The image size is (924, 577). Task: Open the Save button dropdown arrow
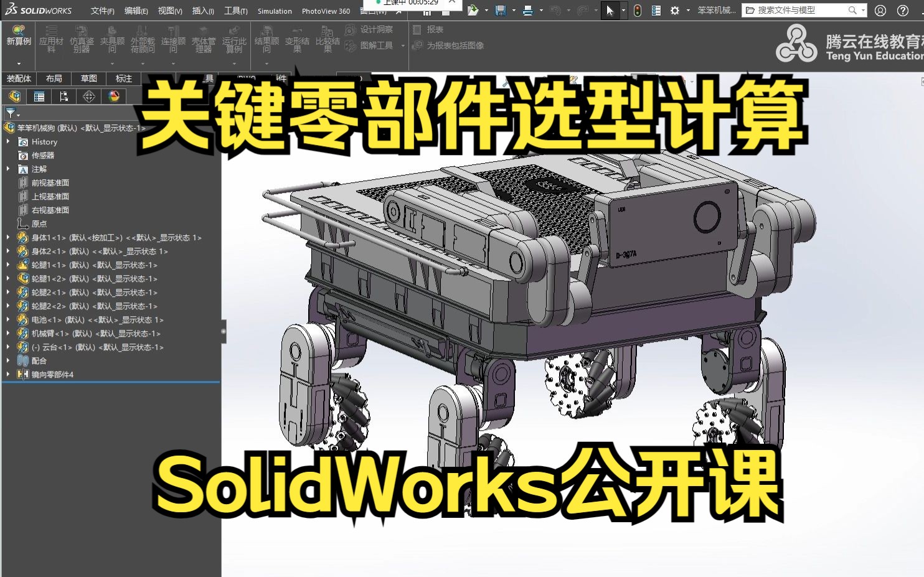coord(514,10)
